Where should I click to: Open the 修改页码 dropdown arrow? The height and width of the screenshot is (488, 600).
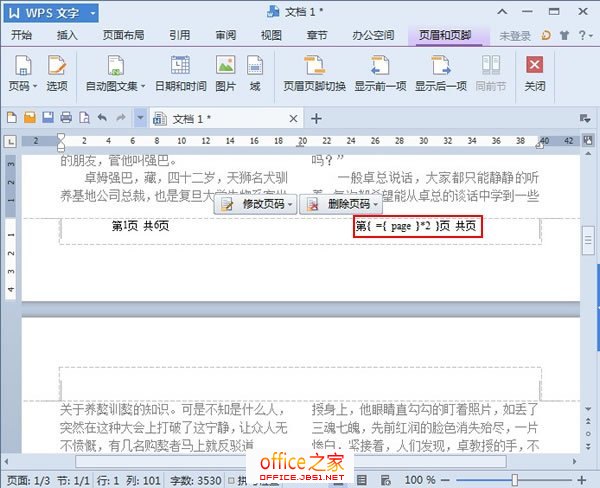[290, 205]
